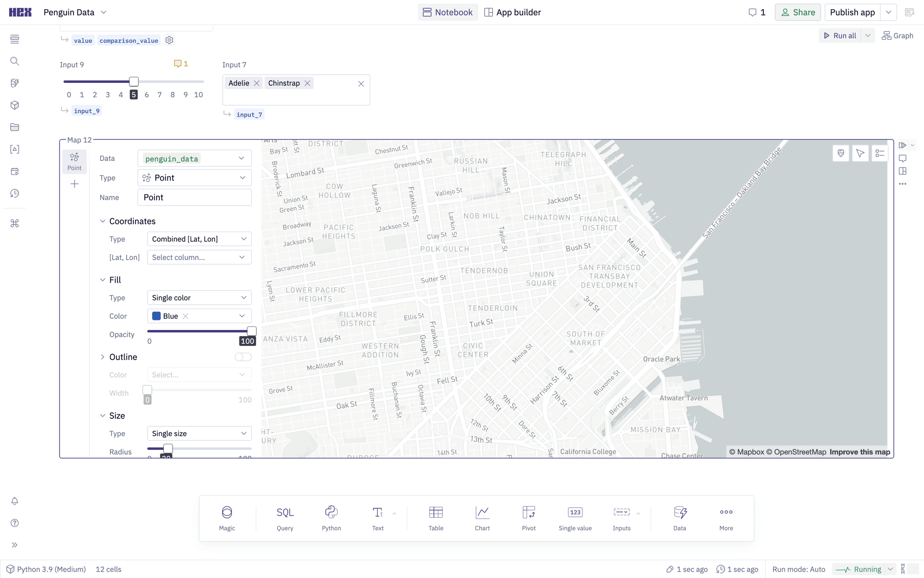Open the outline panel icon in left sidebar
924x578 pixels.
coord(14,39)
